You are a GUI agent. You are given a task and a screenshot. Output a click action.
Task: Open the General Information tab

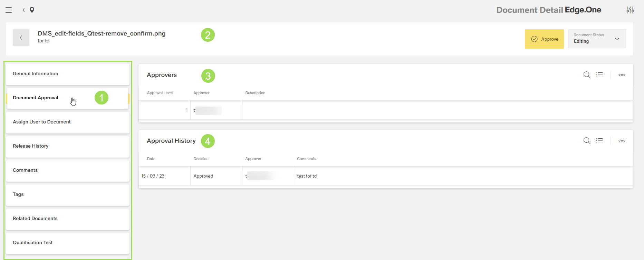point(68,74)
